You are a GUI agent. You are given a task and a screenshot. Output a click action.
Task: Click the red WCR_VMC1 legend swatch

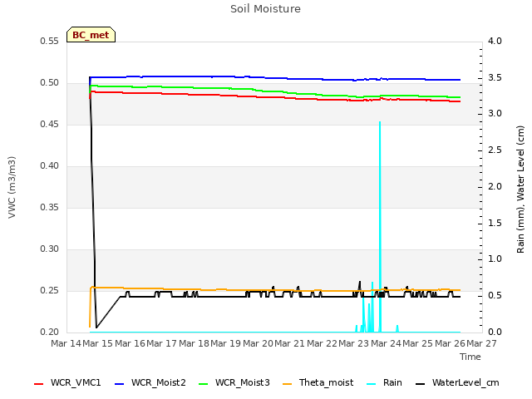click(x=39, y=384)
